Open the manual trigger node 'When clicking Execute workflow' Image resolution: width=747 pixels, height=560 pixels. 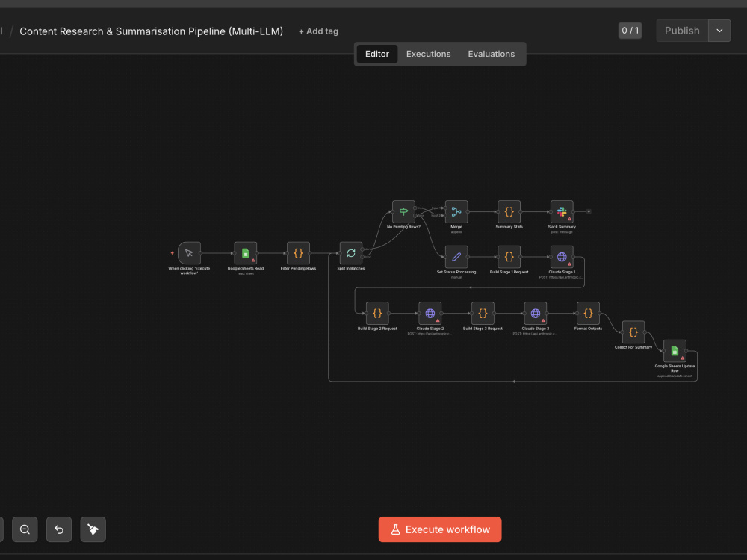click(189, 253)
